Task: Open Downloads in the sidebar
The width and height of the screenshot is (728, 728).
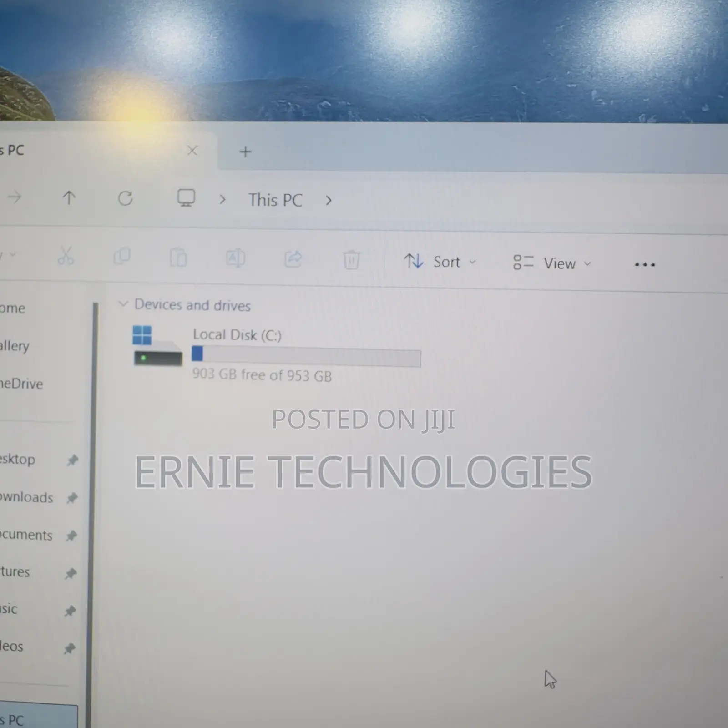Action: tap(26, 497)
